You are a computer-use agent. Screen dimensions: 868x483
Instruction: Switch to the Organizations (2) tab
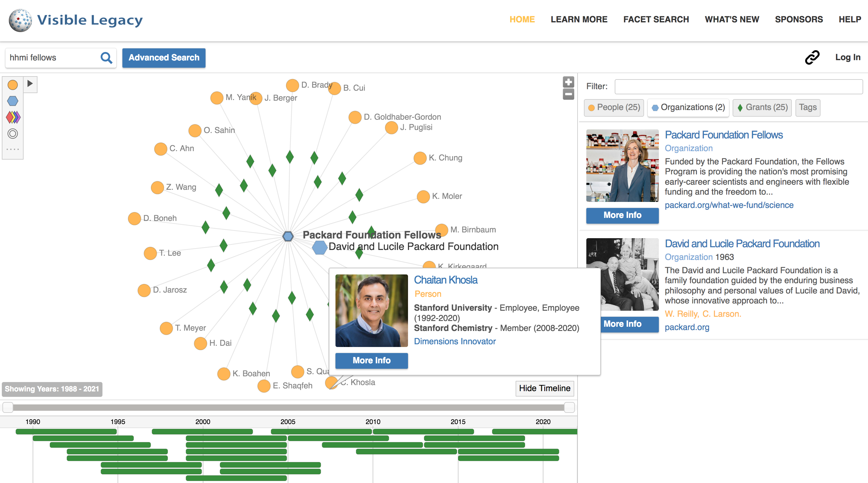click(x=688, y=108)
